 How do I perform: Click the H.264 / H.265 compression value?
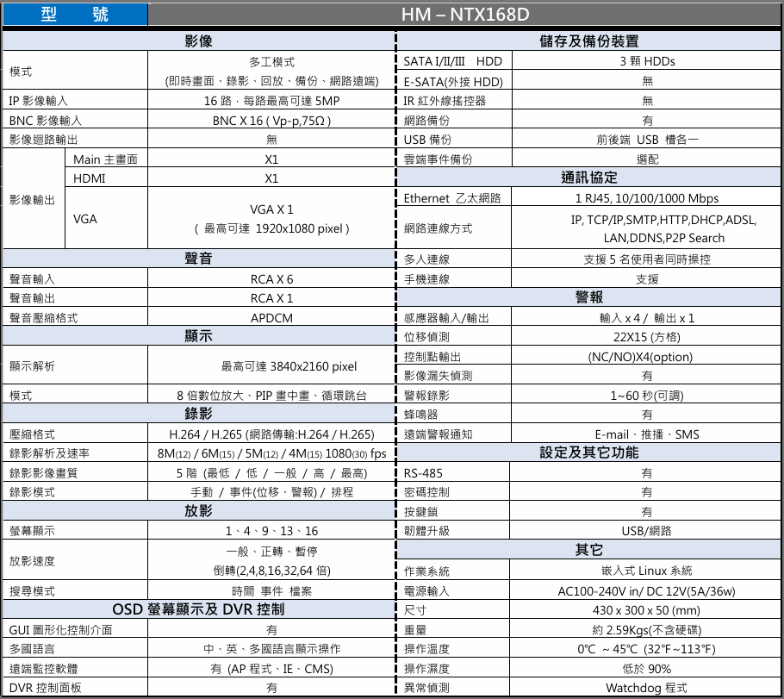click(x=271, y=434)
